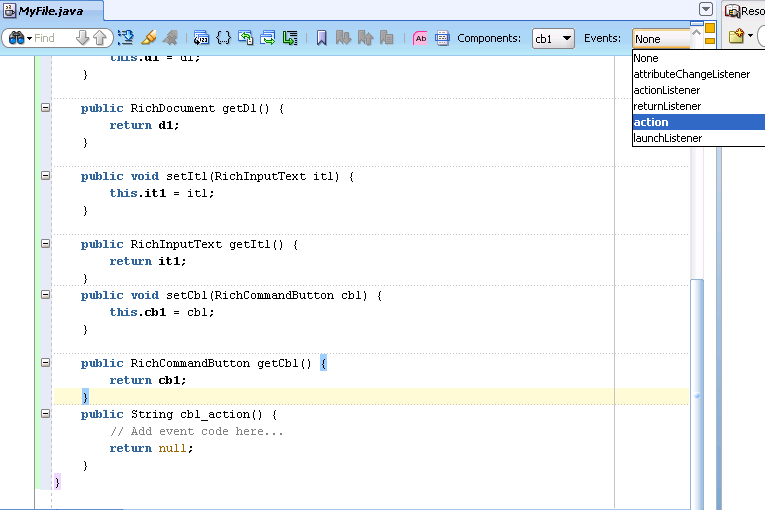Select launchListener from the Events list
This screenshot has width=765, height=510.
pos(699,138)
